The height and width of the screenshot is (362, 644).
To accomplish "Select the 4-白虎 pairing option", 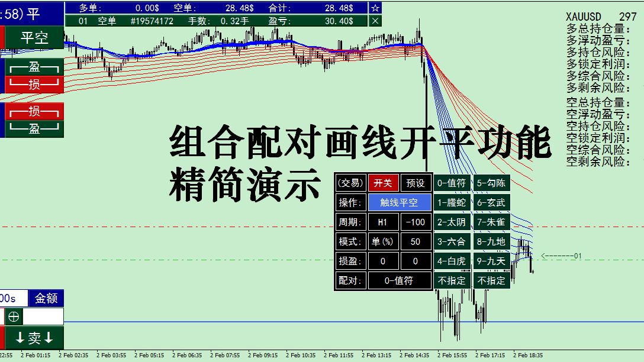I will point(451,261).
